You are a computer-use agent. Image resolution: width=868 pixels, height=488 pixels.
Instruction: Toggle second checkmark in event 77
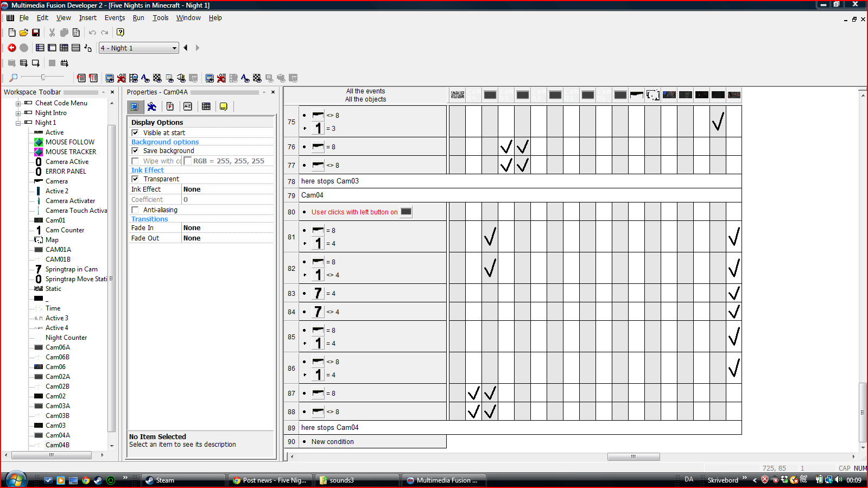(523, 165)
